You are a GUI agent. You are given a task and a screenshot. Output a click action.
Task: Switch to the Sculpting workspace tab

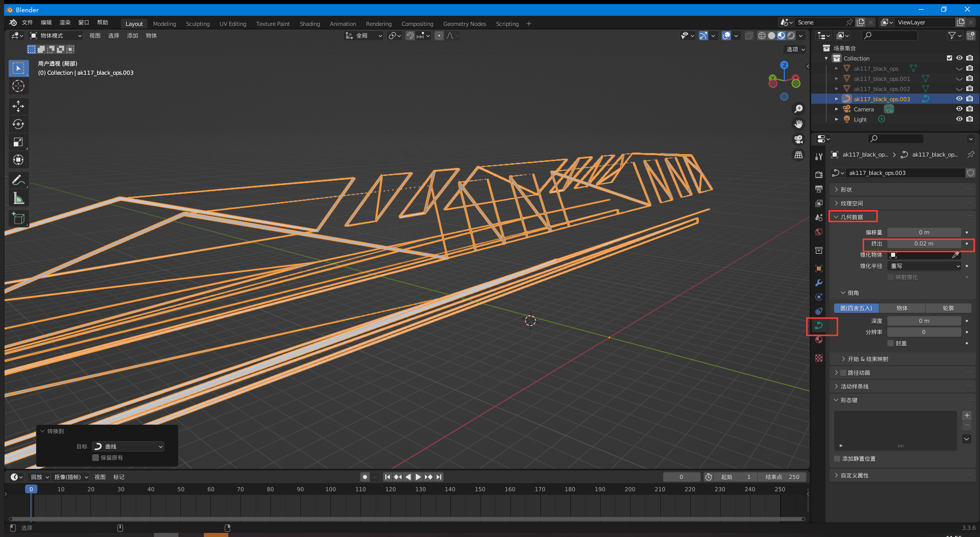[x=197, y=24]
